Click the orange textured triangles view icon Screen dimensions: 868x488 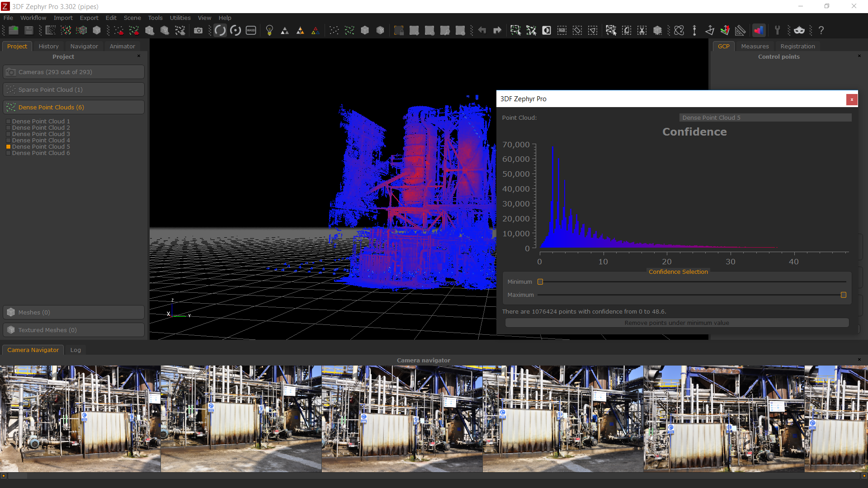tap(300, 30)
